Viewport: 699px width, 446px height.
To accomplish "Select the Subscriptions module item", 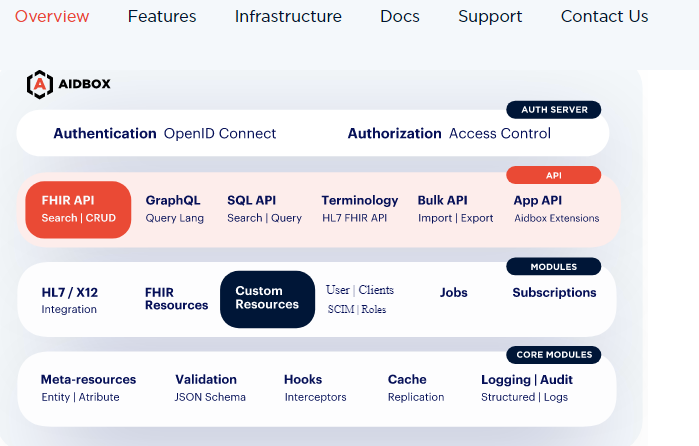I will tap(554, 293).
